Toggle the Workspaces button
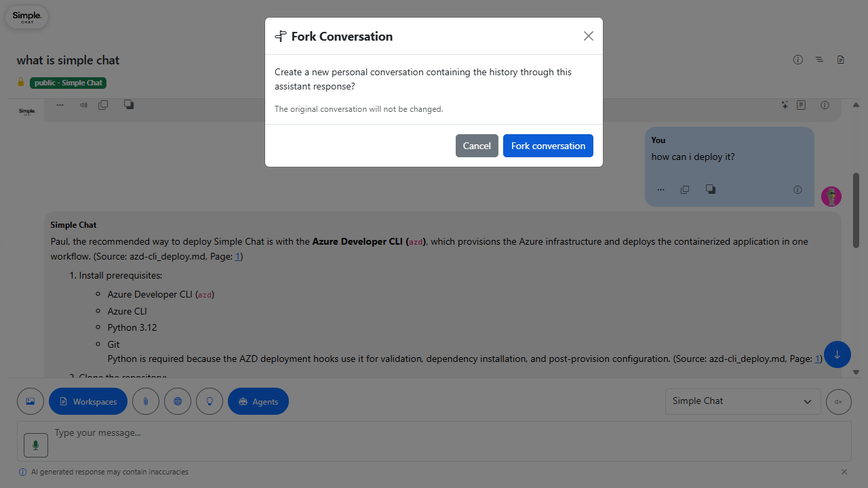The height and width of the screenshot is (488, 868). [x=88, y=401]
